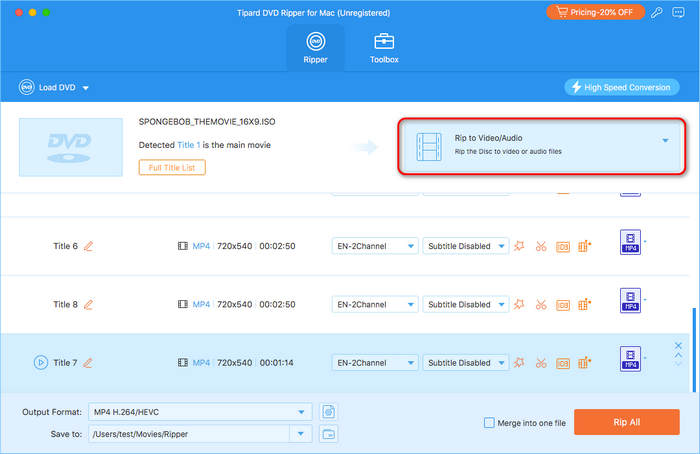
Task: Open Pricing-20% OFF offer
Action: click(596, 12)
